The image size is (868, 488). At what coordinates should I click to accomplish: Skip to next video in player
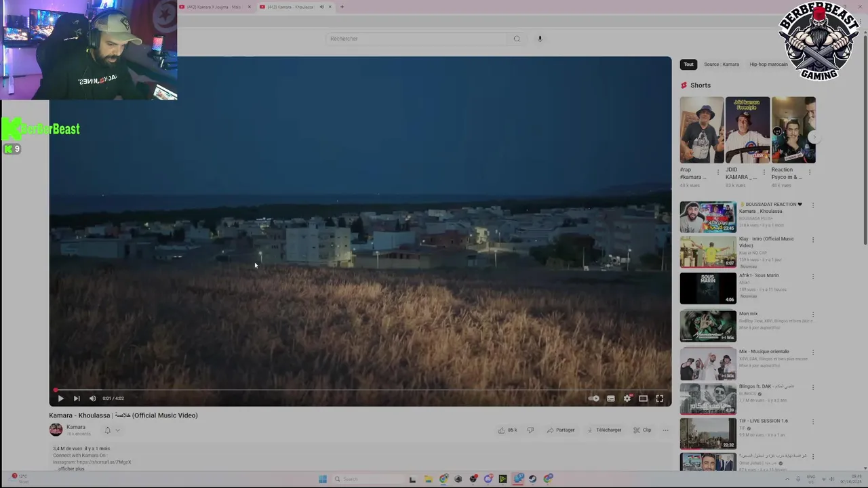point(77,399)
